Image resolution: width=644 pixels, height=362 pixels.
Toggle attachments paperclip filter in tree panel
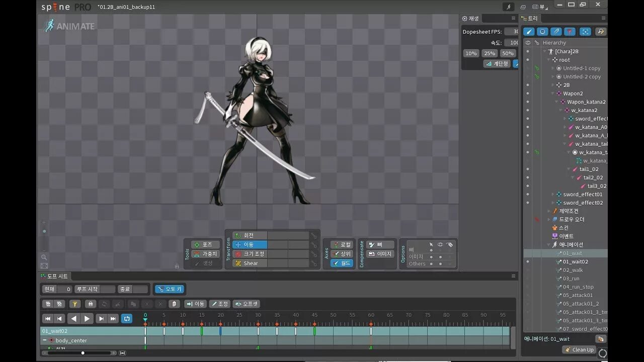pyautogui.click(x=556, y=31)
